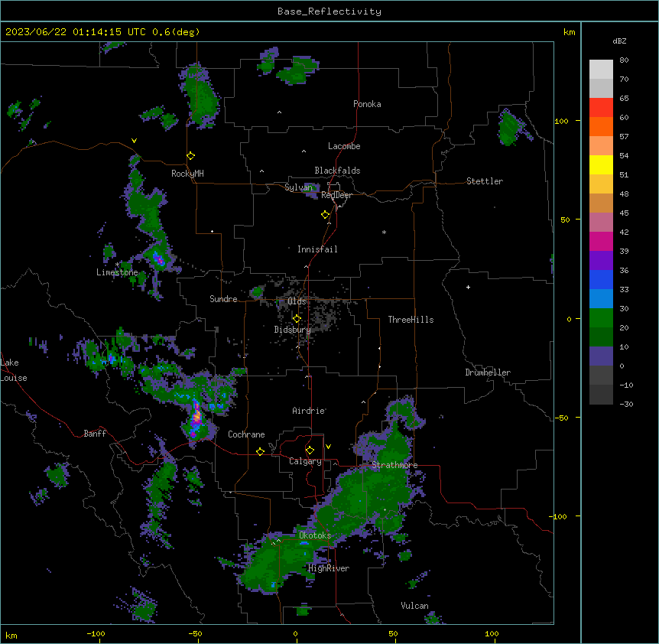Click the asterisk marker above Limestone label

click(117, 265)
